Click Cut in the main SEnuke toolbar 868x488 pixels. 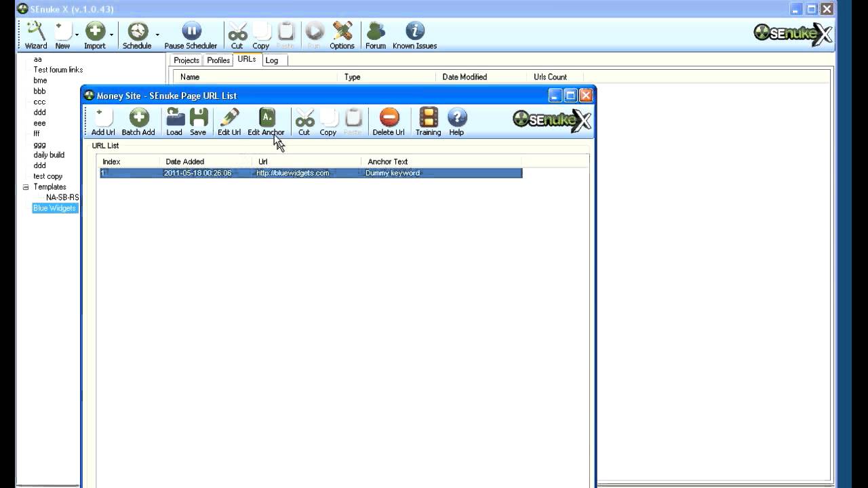[x=237, y=35]
